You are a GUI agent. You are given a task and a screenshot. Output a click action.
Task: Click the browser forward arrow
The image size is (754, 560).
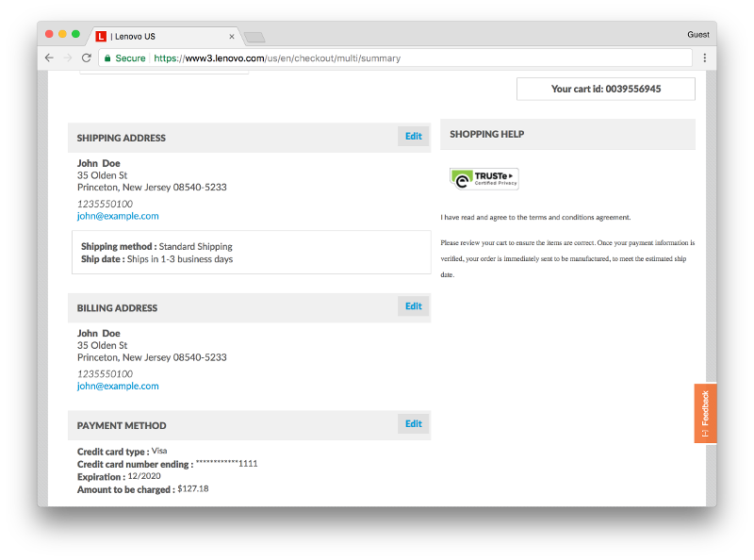(68, 58)
